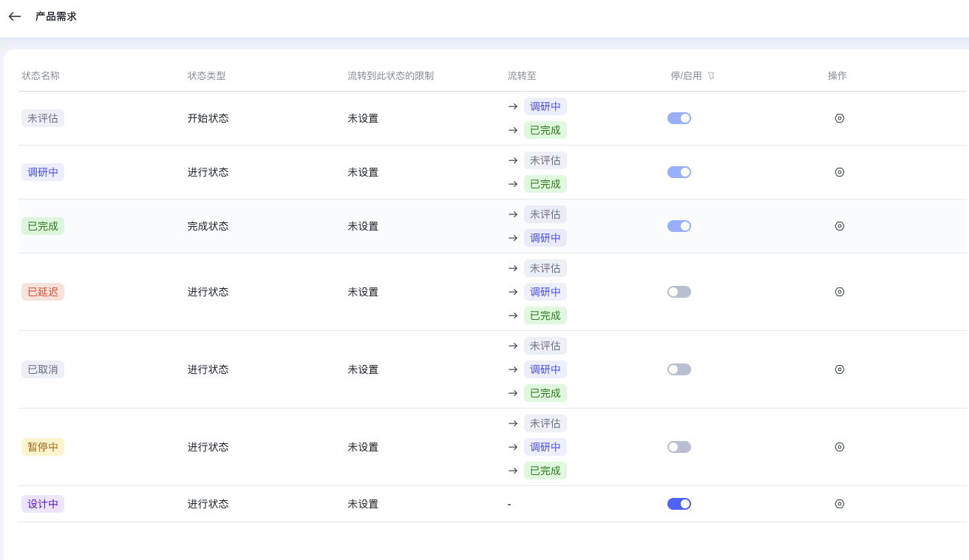Click 已完成 transition tag in 调研中 row
Screen dimensions: 969x560
(x=545, y=184)
